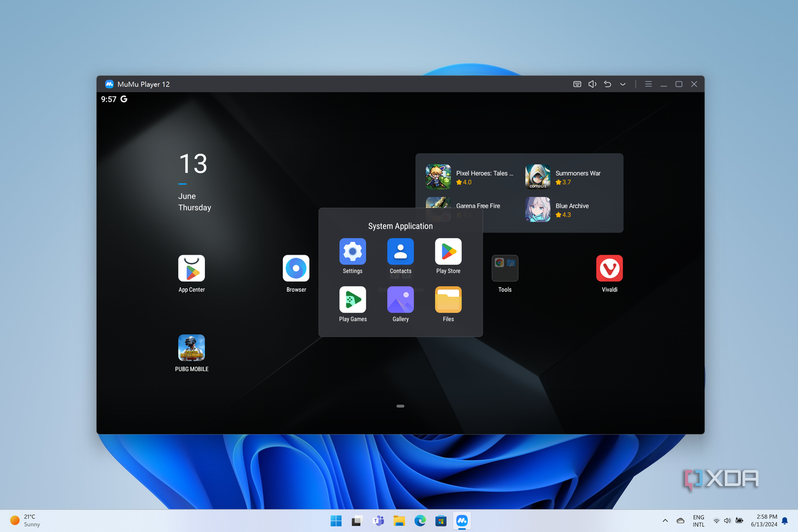Screen dimensions: 798x532
Task: Click MuMu Player taskbar icon
Action: coord(462,521)
